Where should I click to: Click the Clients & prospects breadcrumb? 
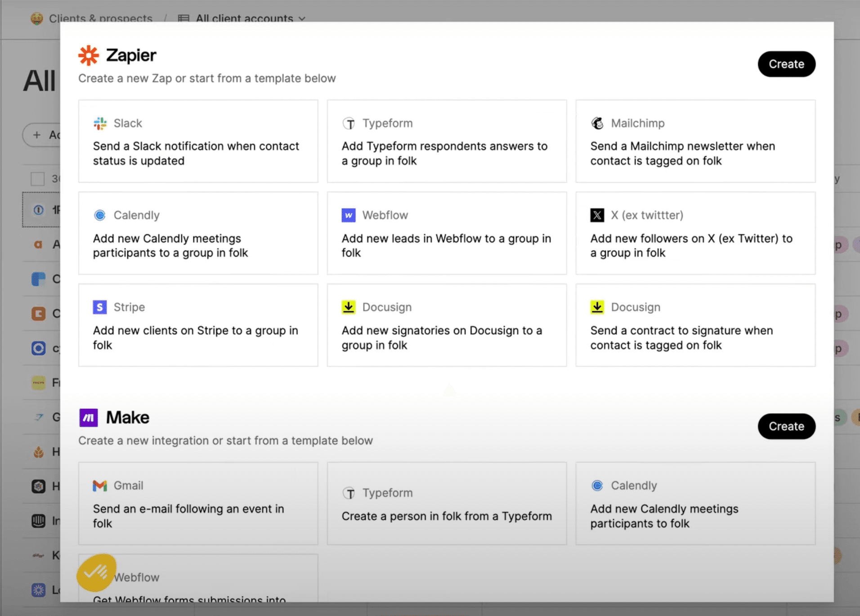tap(101, 18)
